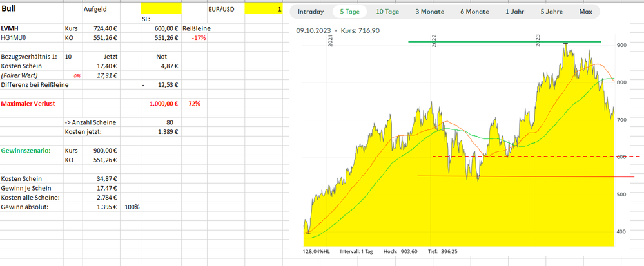Switch to the Intraday chart tab
The image size is (644, 266).
[x=311, y=12]
